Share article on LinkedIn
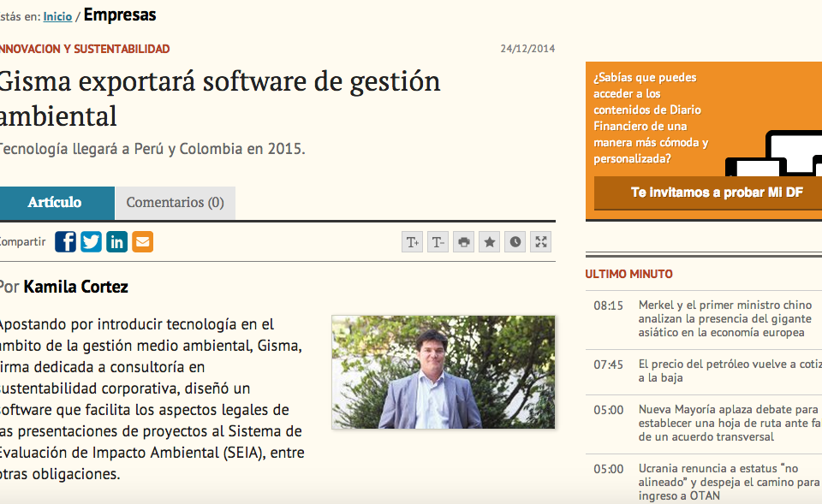The height and width of the screenshot is (504, 822). (117, 242)
